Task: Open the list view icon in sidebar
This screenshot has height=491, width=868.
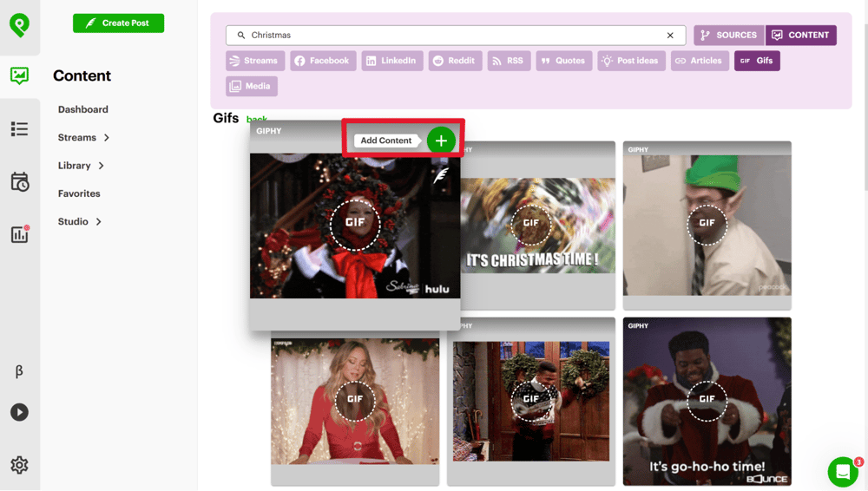Action: coord(19,129)
